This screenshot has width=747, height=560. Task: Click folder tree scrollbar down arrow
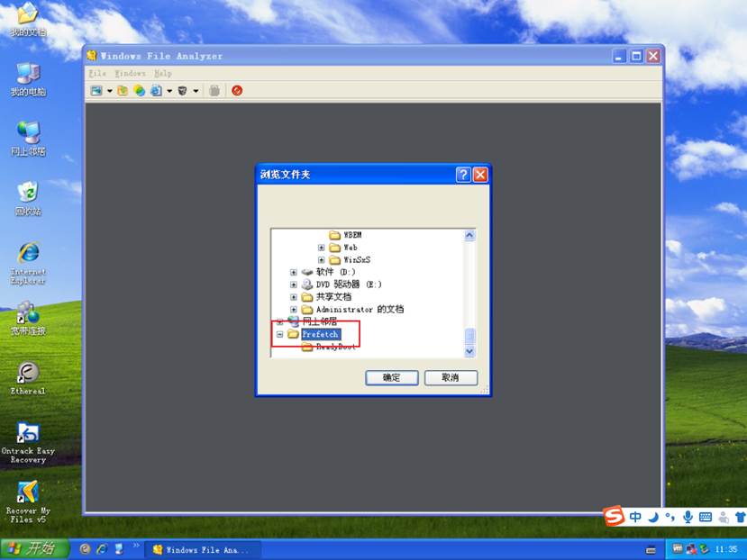point(469,352)
